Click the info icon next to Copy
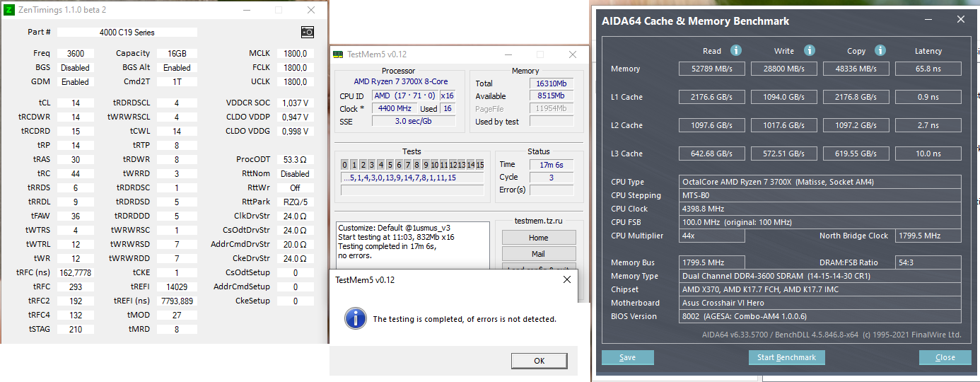The width and height of the screenshot is (980, 382). 880,50
